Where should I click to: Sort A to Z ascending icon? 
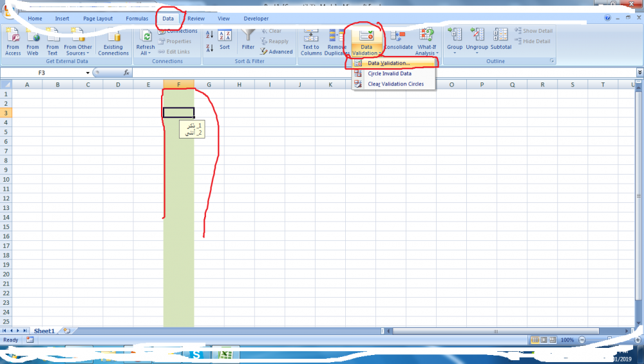point(209,35)
